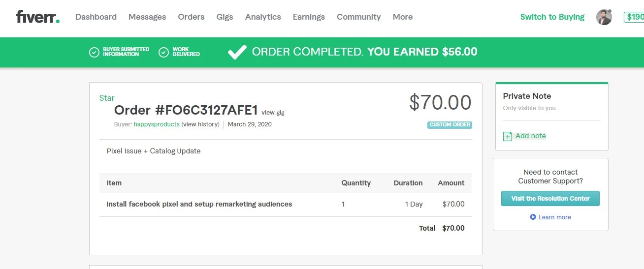Click the view gig link
This screenshot has width=644, height=269.
click(273, 113)
